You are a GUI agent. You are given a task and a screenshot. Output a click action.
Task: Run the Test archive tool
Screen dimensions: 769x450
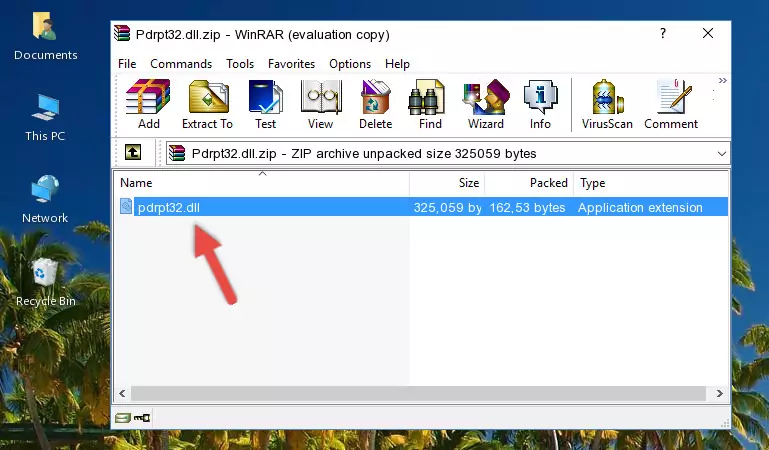point(265,104)
